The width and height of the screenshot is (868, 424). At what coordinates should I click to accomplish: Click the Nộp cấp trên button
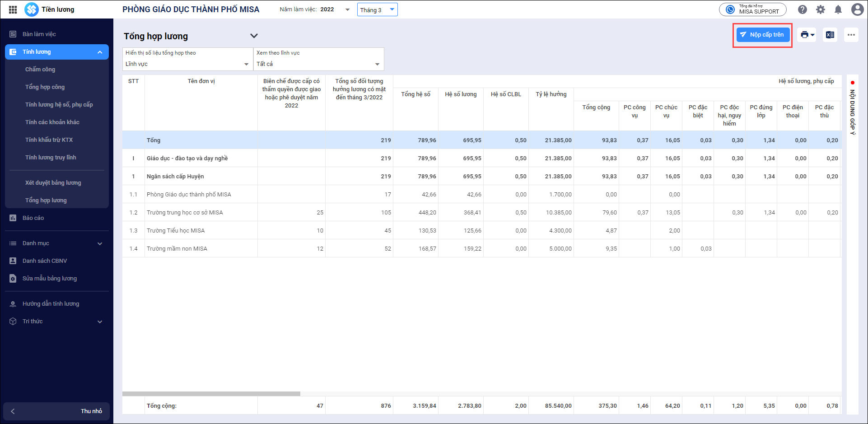[x=763, y=35]
